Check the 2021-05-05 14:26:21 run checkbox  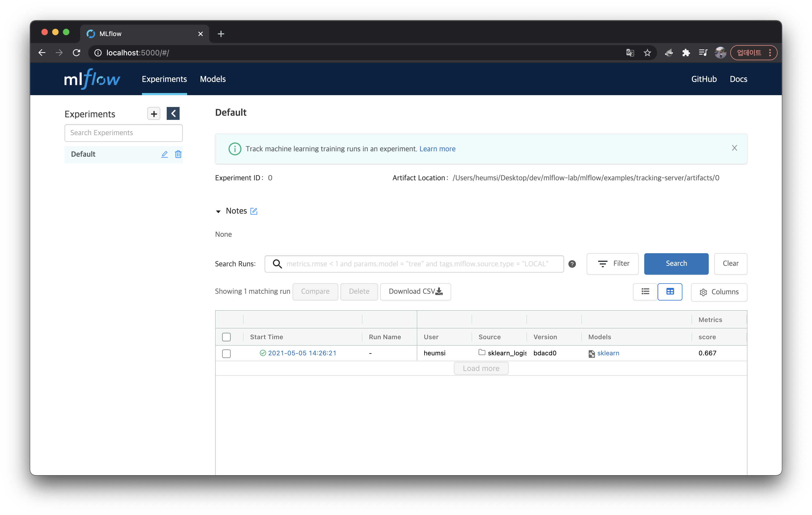point(226,353)
